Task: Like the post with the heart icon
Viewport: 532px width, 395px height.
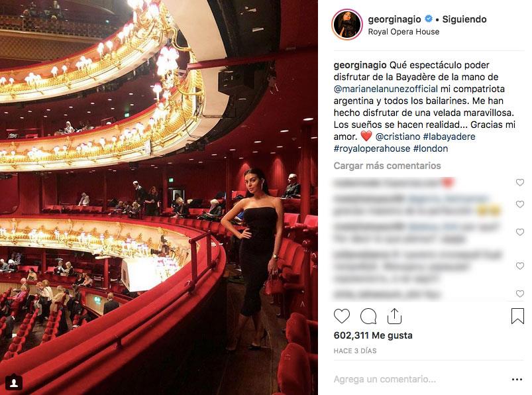Action: coord(342,316)
